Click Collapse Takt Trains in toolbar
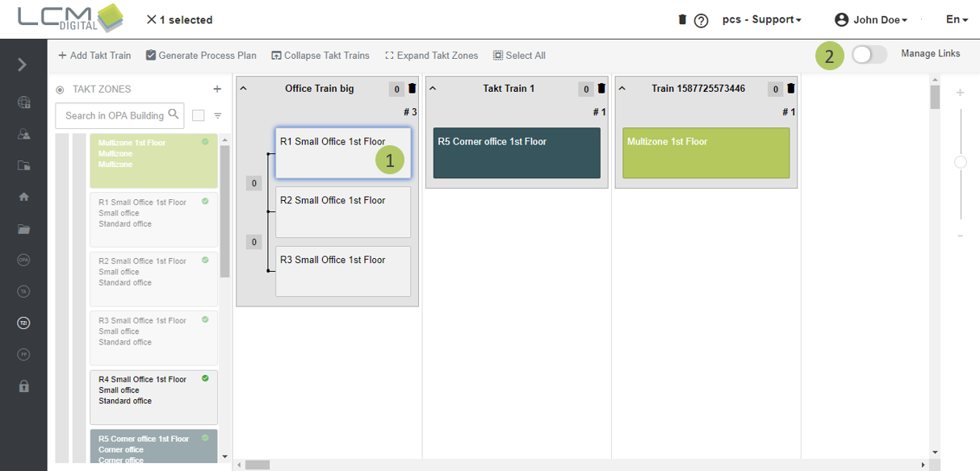Screen dimensions: 980x471 [320, 56]
